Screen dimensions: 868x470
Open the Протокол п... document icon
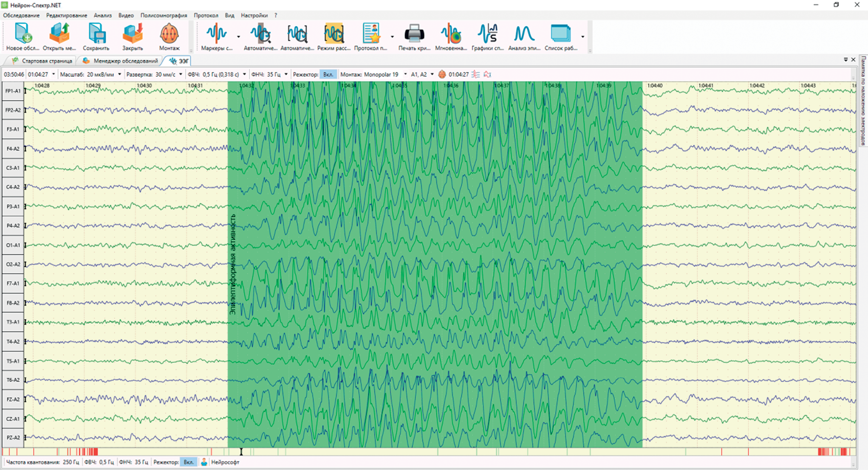click(x=371, y=34)
